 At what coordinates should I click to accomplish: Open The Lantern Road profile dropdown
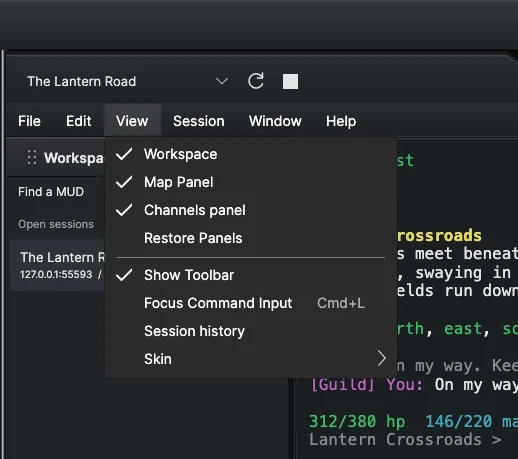[x=128, y=81]
